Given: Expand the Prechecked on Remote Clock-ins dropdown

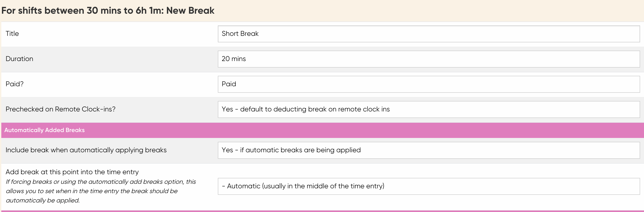Looking at the screenshot, I should click(x=429, y=109).
